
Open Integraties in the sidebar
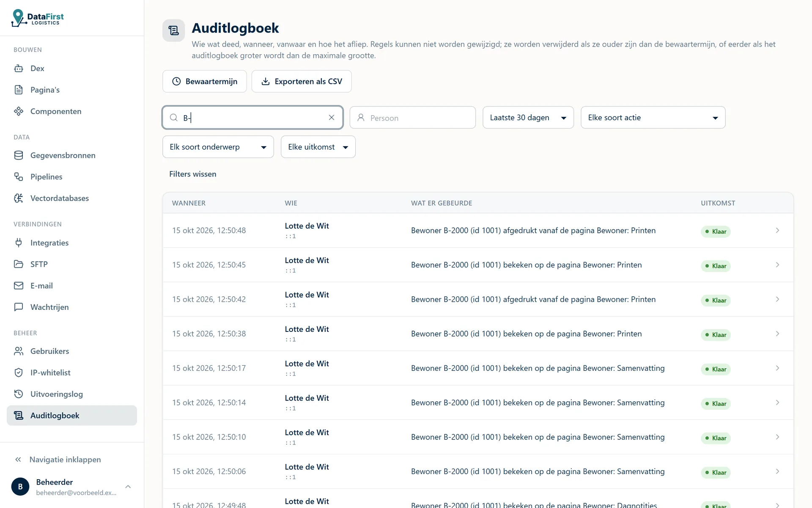point(72,243)
